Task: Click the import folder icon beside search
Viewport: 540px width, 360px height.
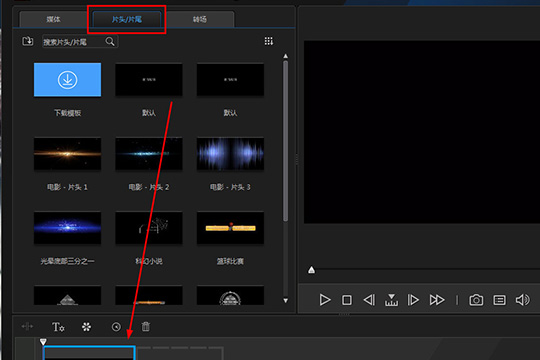Action: [x=28, y=41]
